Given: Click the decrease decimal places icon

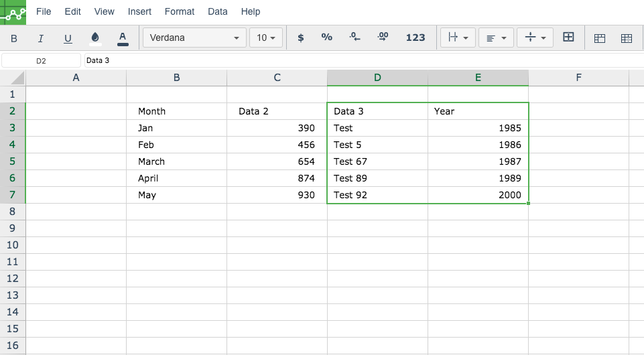Looking at the screenshot, I should click(x=355, y=38).
